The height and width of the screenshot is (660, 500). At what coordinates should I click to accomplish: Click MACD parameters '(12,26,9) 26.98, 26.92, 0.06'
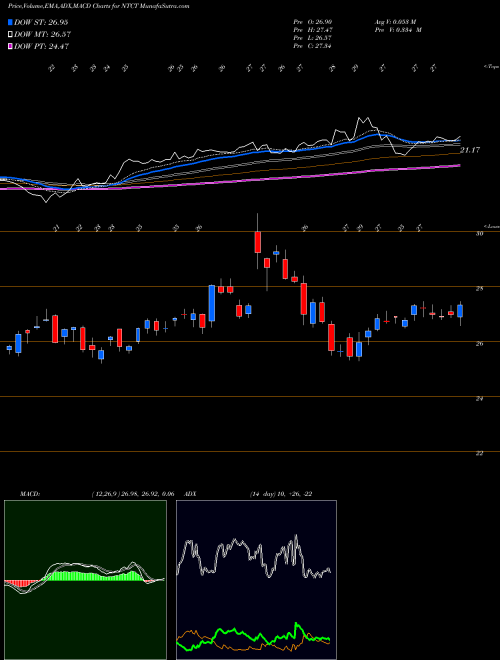pos(133,494)
